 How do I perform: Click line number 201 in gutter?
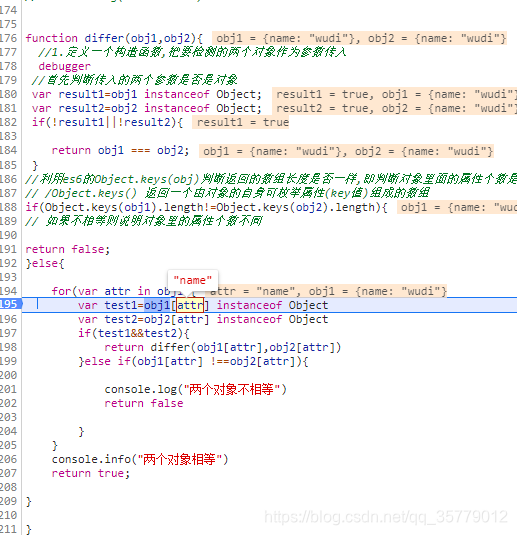point(9,389)
